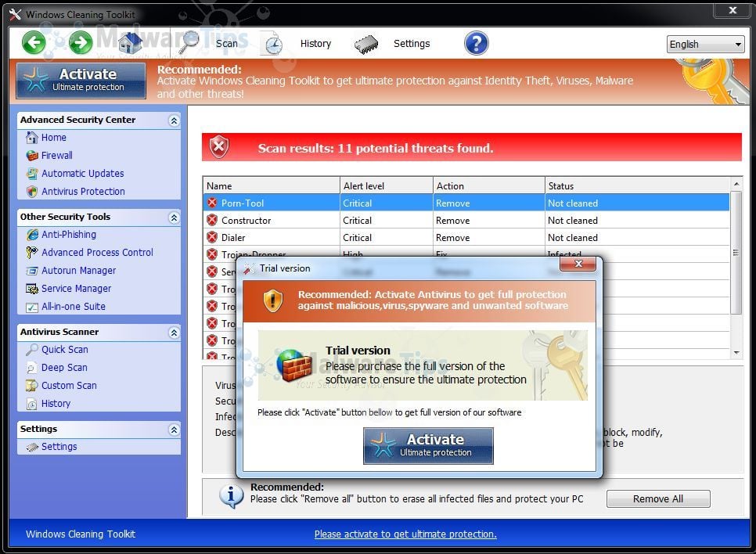Collapse the Advanced Security Center section
756x554 pixels.
tap(174, 120)
